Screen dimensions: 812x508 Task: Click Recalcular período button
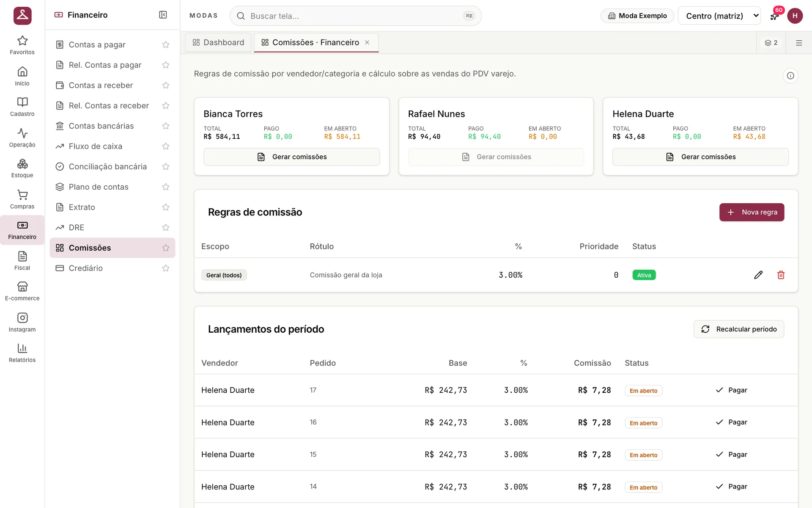739,329
